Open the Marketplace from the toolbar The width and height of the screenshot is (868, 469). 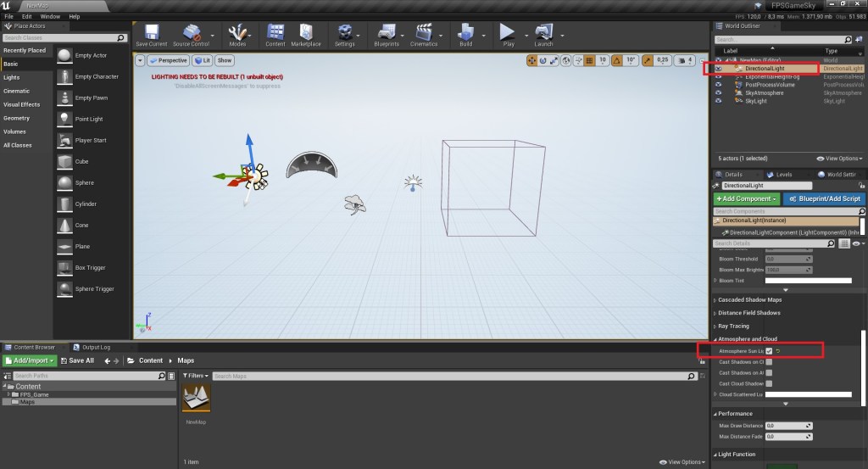306,34
